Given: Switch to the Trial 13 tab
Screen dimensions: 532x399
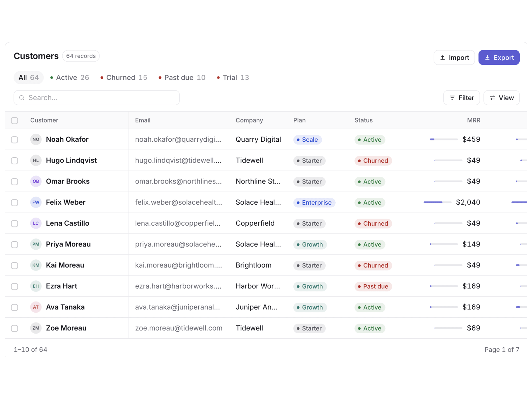Looking at the screenshot, I should coord(233,77).
